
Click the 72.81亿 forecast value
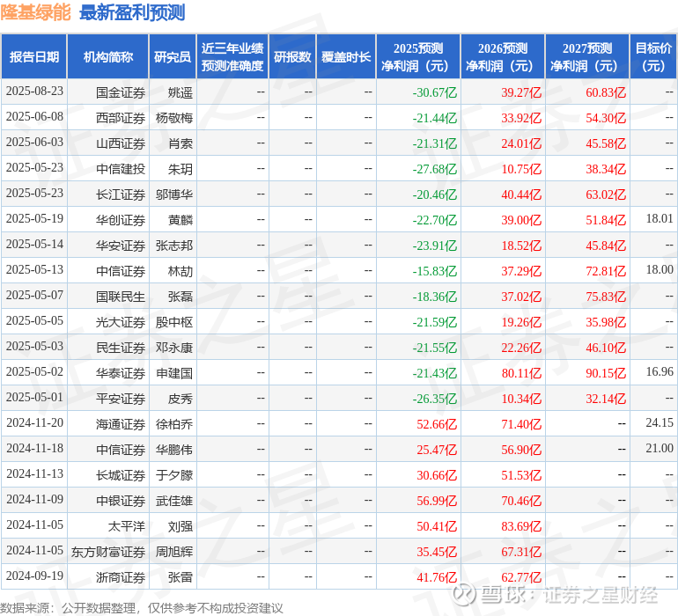tap(606, 271)
